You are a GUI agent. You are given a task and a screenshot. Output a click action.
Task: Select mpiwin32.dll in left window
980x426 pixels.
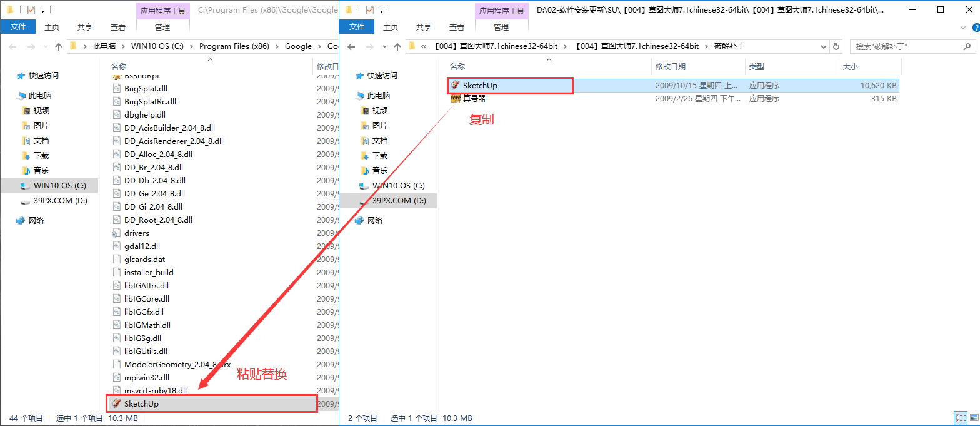(147, 377)
